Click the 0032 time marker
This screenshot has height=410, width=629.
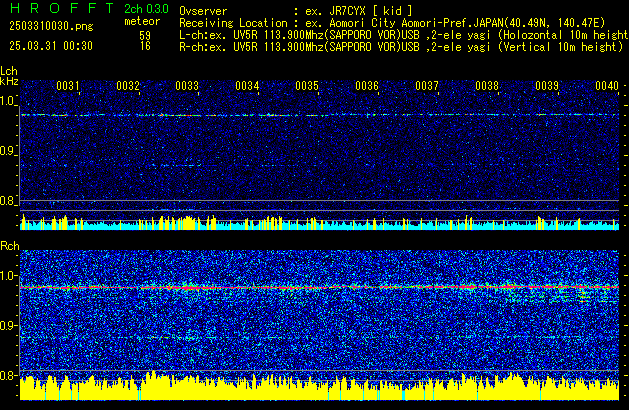pos(128,86)
